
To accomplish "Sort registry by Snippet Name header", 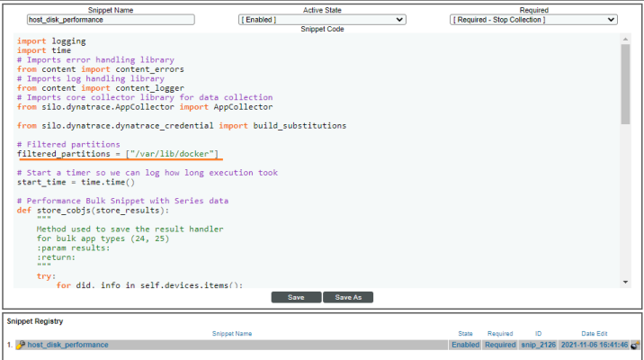I will click(x=232, y=334).
